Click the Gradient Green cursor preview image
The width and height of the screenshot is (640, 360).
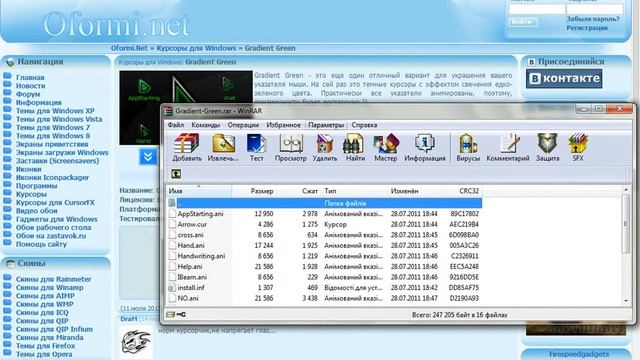pyautogui.click(x=186, y=108)
